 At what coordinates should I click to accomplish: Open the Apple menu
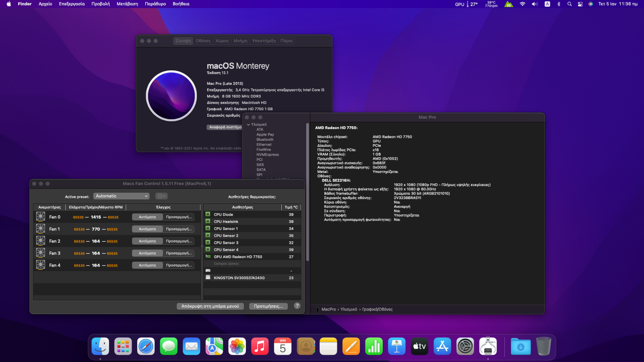(x=9, y=4)
